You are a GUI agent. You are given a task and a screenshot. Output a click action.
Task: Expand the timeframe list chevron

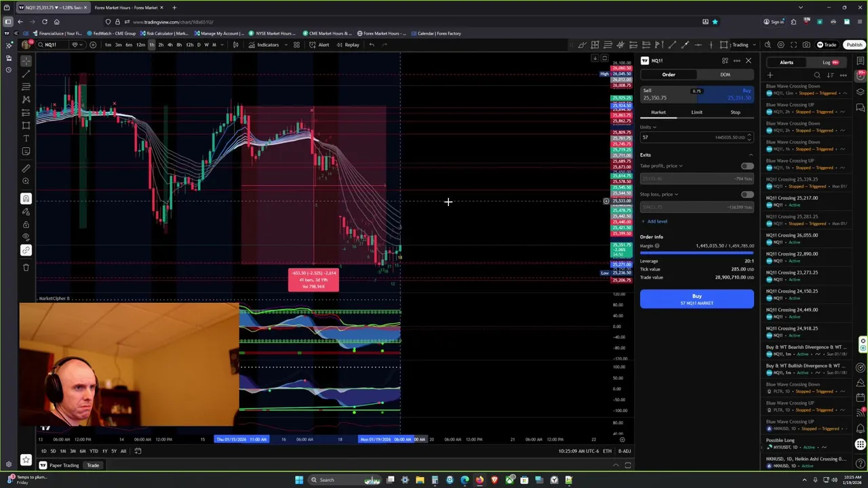(222, 45)
